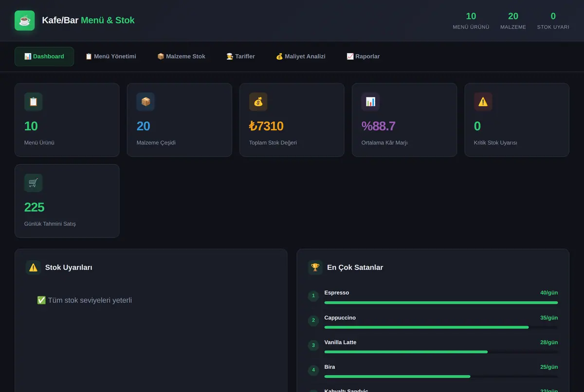Click the Vanilla Latte sales progress bar
This screenshot has height=392, width=584.
pos(441,352)
